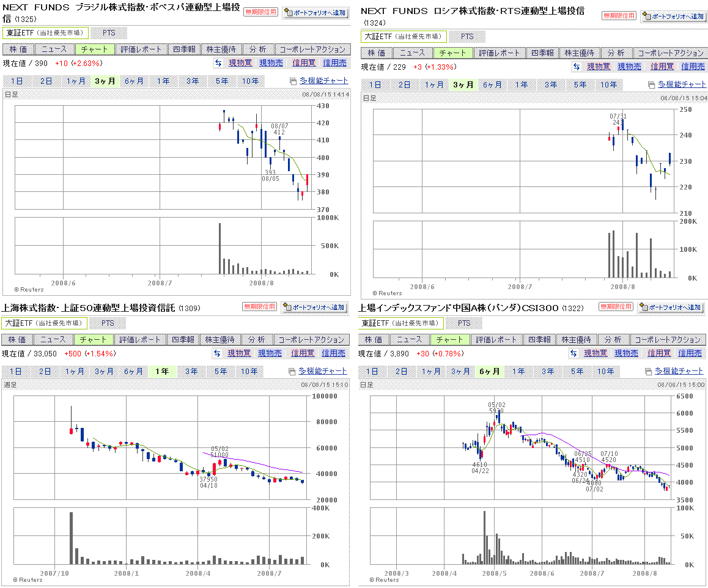Add Brazil ETF 1325 to portfolio
This screenshot has width=708, height=588.
[x=315, y=13]
